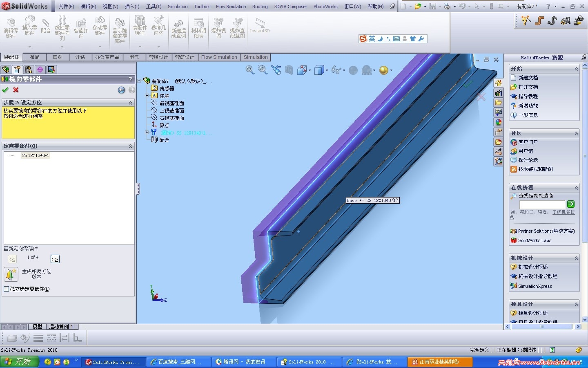Open the 工具(T) menu
588x368 pixels.
pos(154,7)
